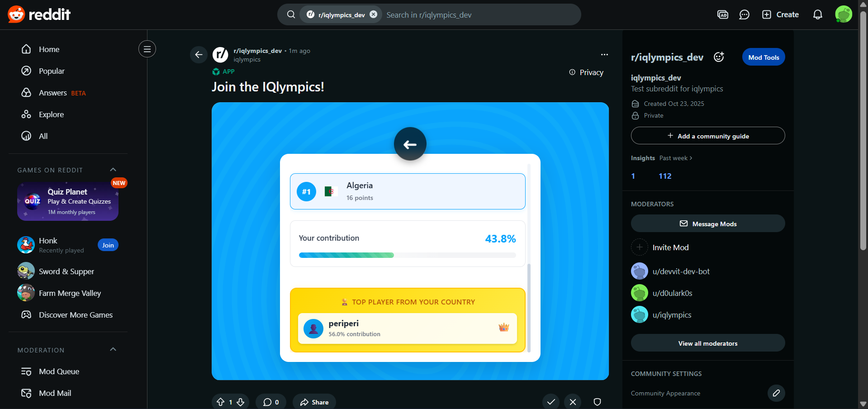Click Join next to Honk
This screenshot has height=409, width=868.
tap(108, 245)
